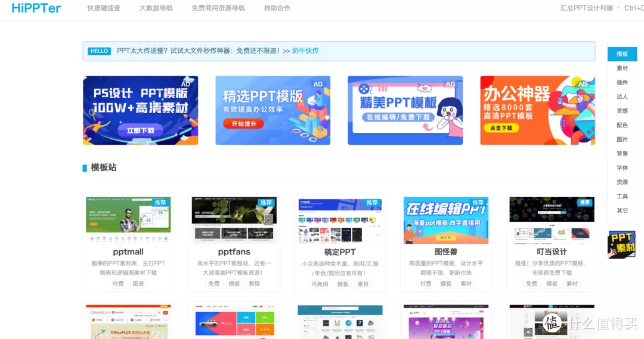
Task: Select 模板 in the side navigation
Action: 622,54
